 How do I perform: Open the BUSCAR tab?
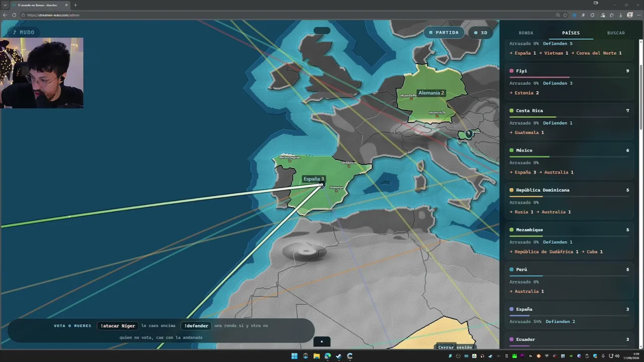coord(616,33)
